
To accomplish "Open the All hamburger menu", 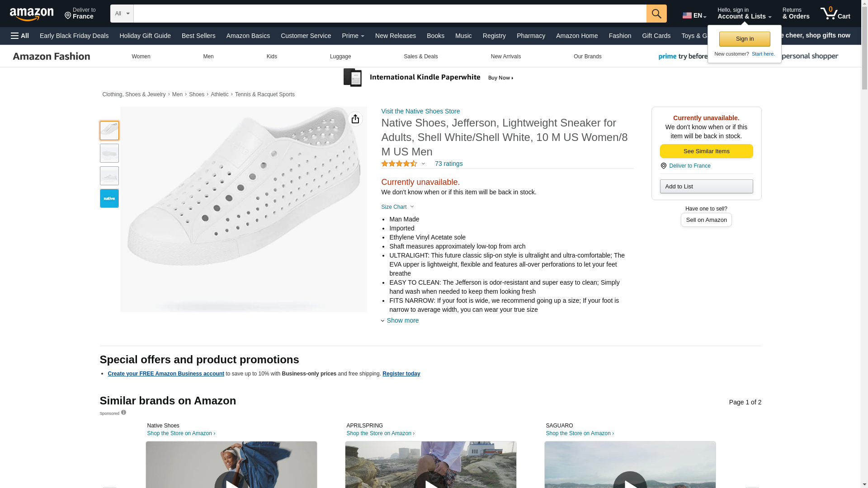I will pos(20,36).
